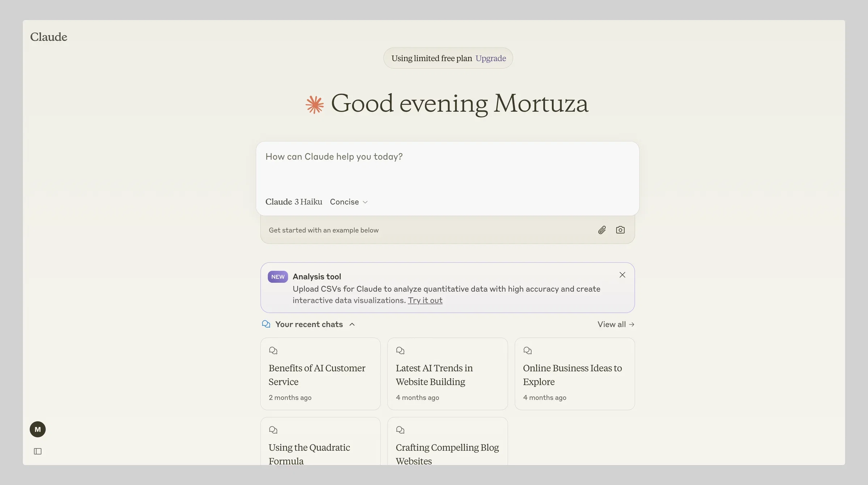Screen dimensions: 868x485
Task: Click the NEW badge on Analysis tool
Action: [278, 277]
